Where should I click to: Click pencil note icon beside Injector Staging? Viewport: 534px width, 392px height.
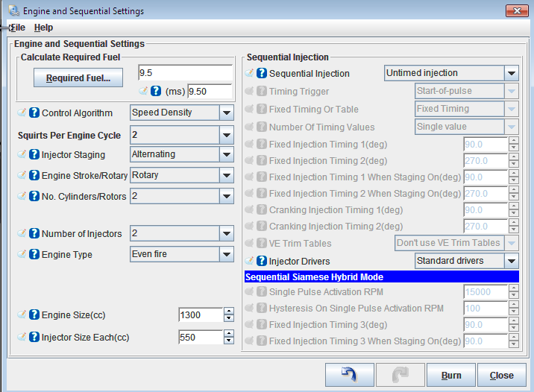pyautogui.click(x=22, y=154)
